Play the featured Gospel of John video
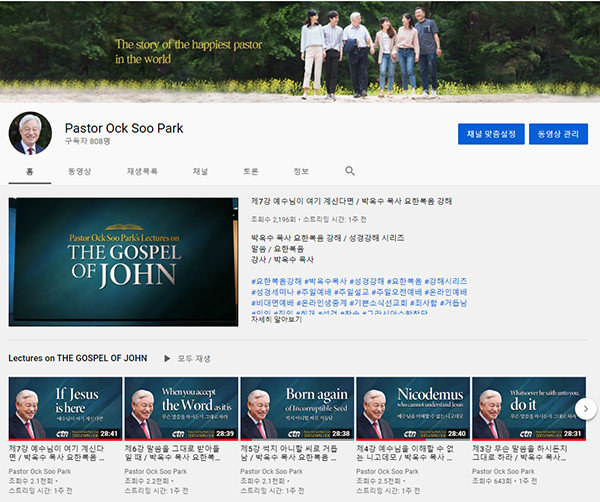 pos(123,262)
